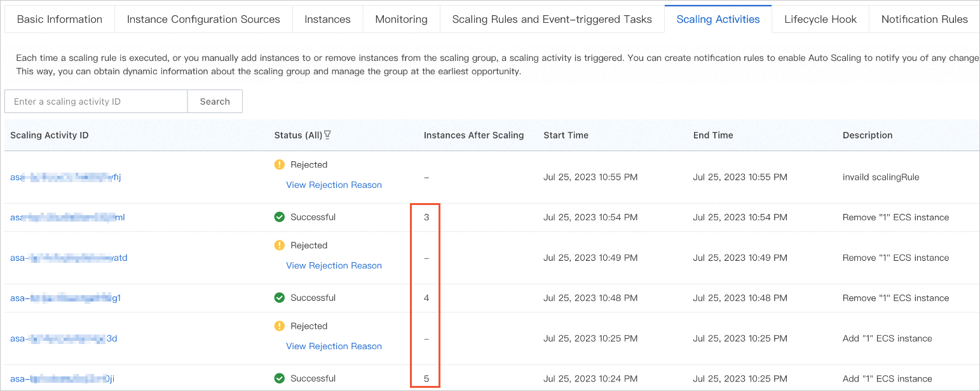Open scaling activity ID ending in ml
The height and width of the screenshot is (391, 980).
point(67,217)
